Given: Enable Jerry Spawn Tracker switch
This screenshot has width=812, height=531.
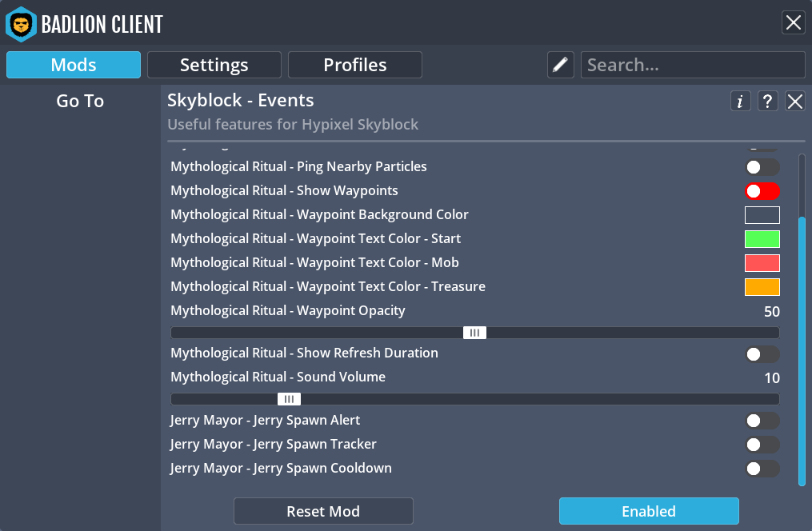Looking at the screenshot, I should (x=762, y=445).
